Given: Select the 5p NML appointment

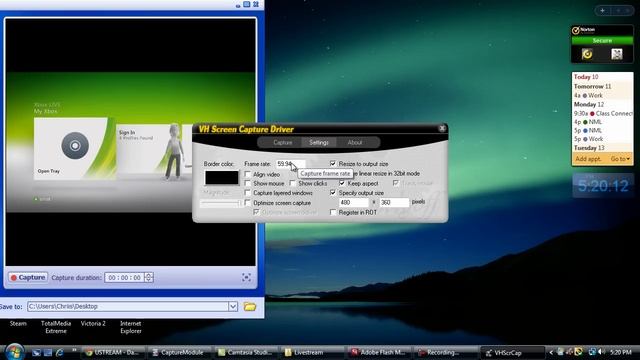Looking at the screenshot, I should (588, 131).
